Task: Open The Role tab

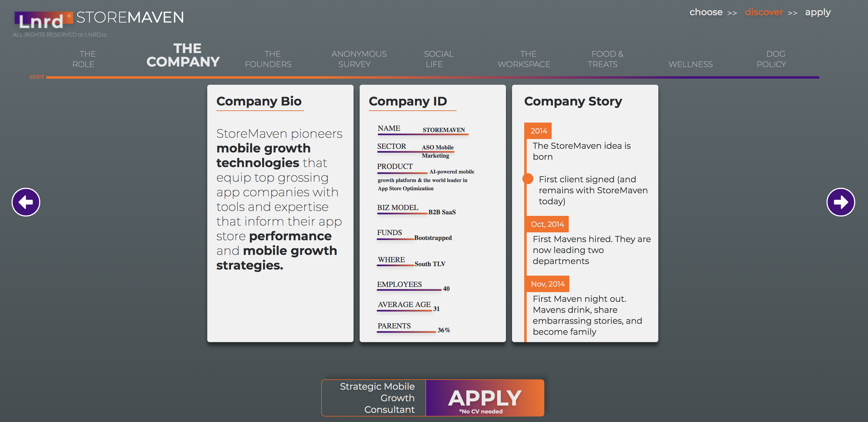Action: pyautogui.click(x=84, y=59)
